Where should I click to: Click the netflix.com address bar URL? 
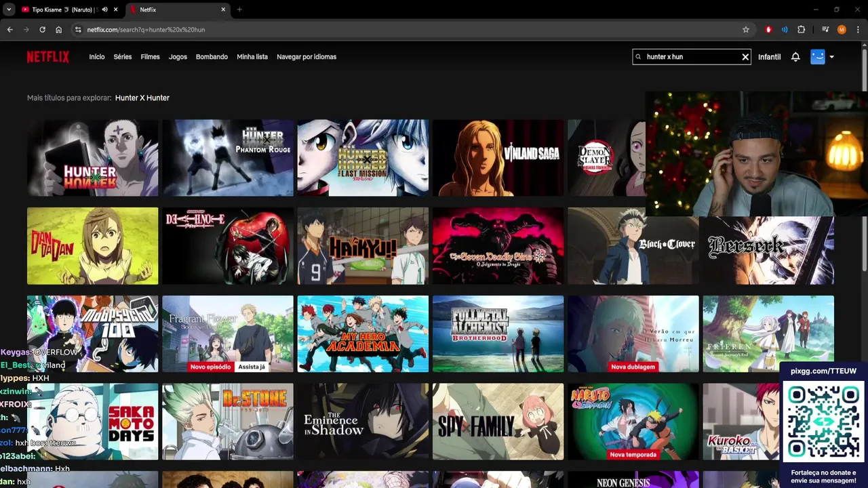click(x=146, y=30)
